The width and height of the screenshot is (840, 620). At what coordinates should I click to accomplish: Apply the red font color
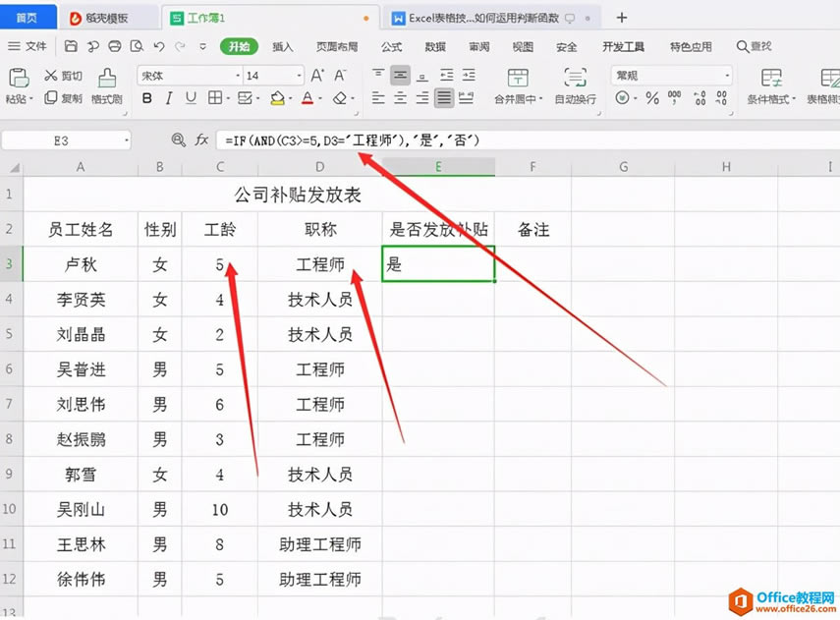click(307, 98)
